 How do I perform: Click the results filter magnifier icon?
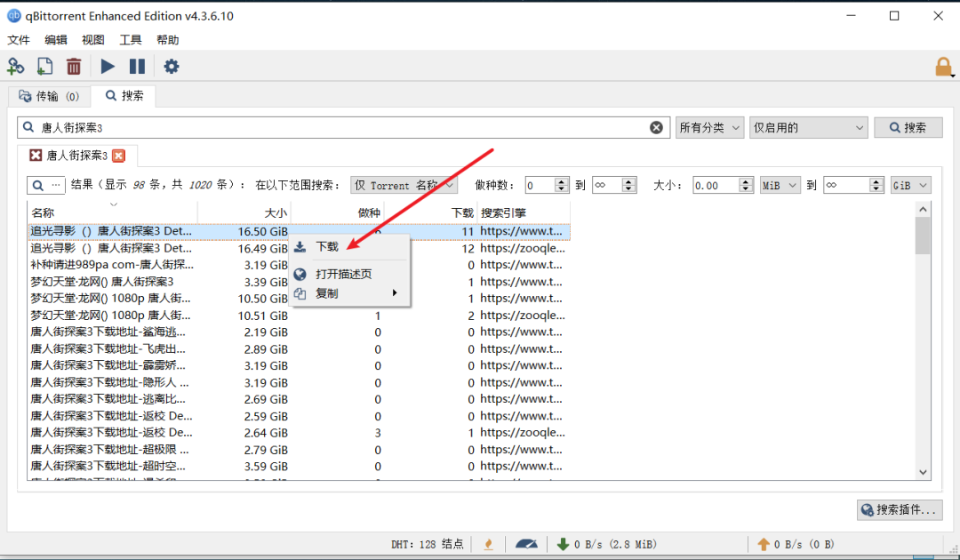pos(38,186)
